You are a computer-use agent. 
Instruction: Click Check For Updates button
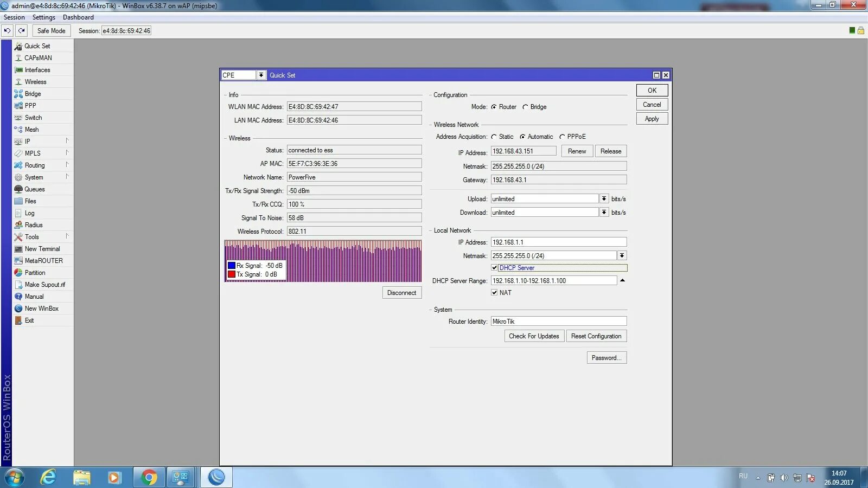[534, 336]
